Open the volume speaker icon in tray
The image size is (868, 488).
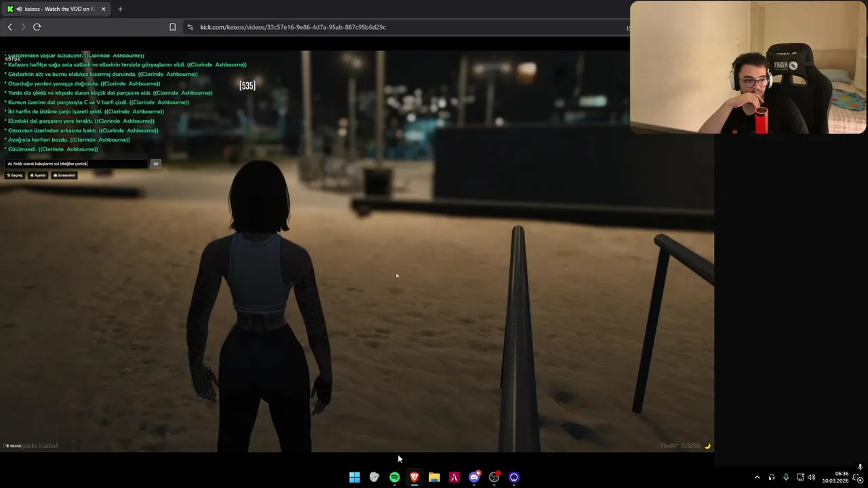tap(812, 477)
